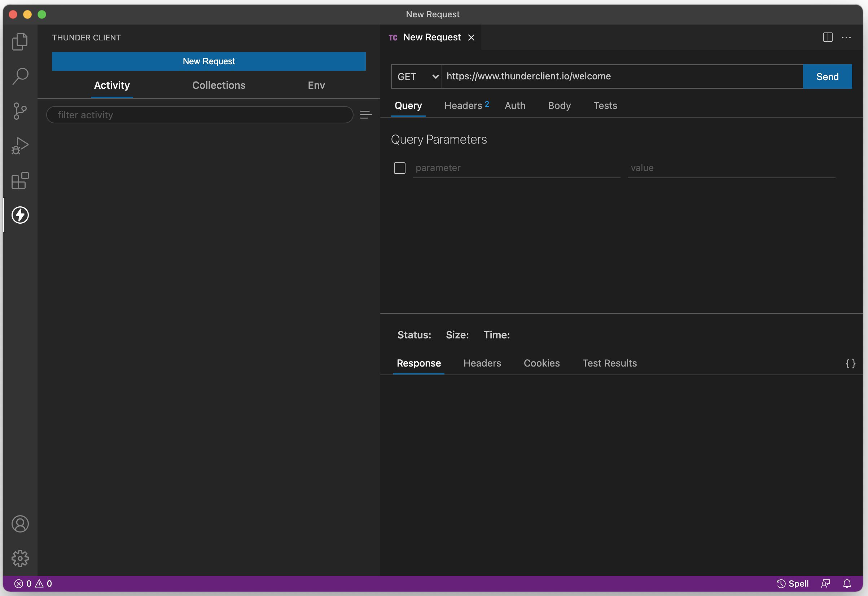Switch to the Auth tab
The image size is (868, 596).
click(x=515, y=106)
